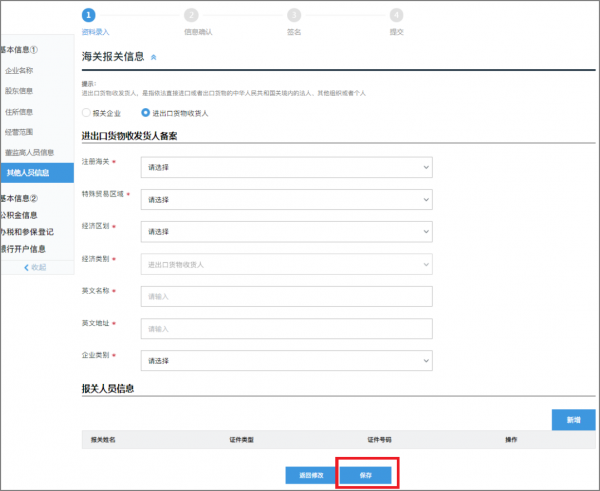The image size is (600, 491).
Task: Open the 企业类别 dropdown
Action: pos(286,360)
